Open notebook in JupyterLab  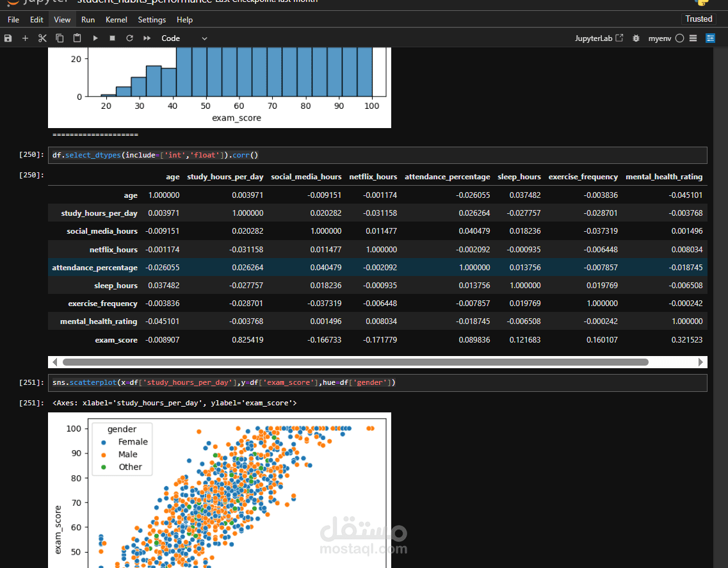tap(599, 38)
